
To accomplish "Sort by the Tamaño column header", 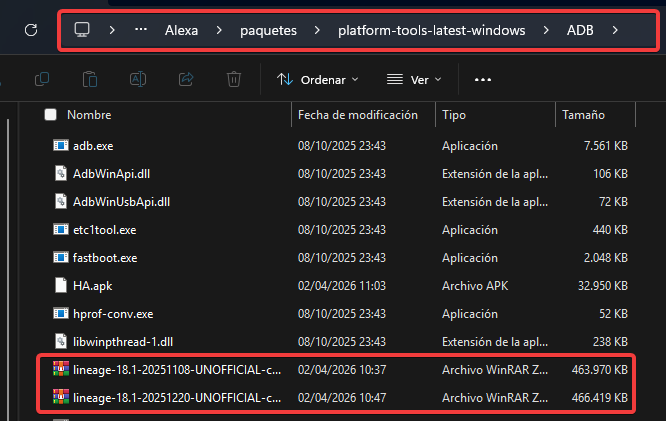I will click(583, 115).
